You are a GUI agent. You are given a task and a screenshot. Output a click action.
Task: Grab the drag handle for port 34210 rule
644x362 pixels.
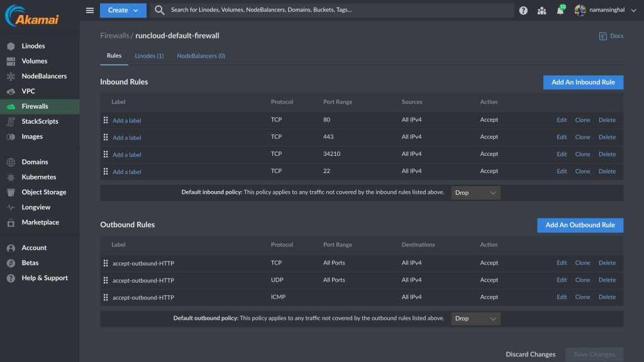pos(106,155)
